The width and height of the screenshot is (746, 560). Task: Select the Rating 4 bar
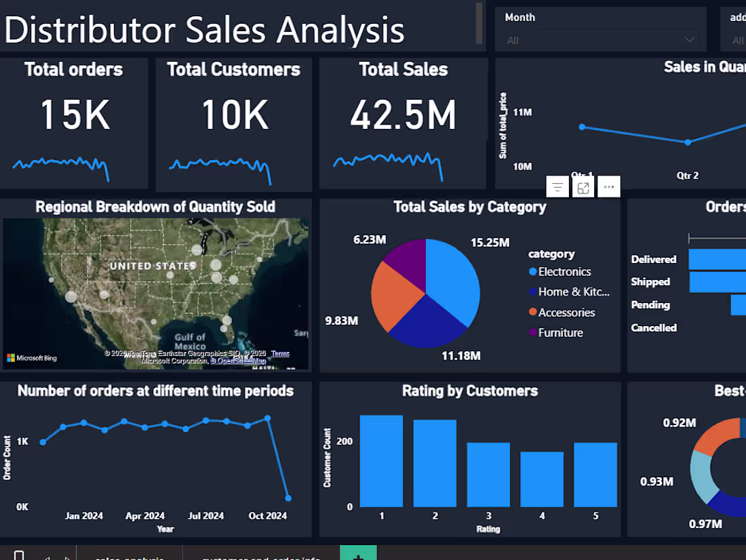(542, 479)
